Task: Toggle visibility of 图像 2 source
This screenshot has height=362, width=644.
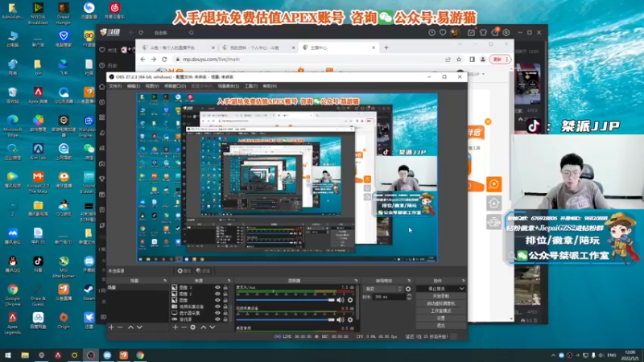Action: [x=217, y=294]
